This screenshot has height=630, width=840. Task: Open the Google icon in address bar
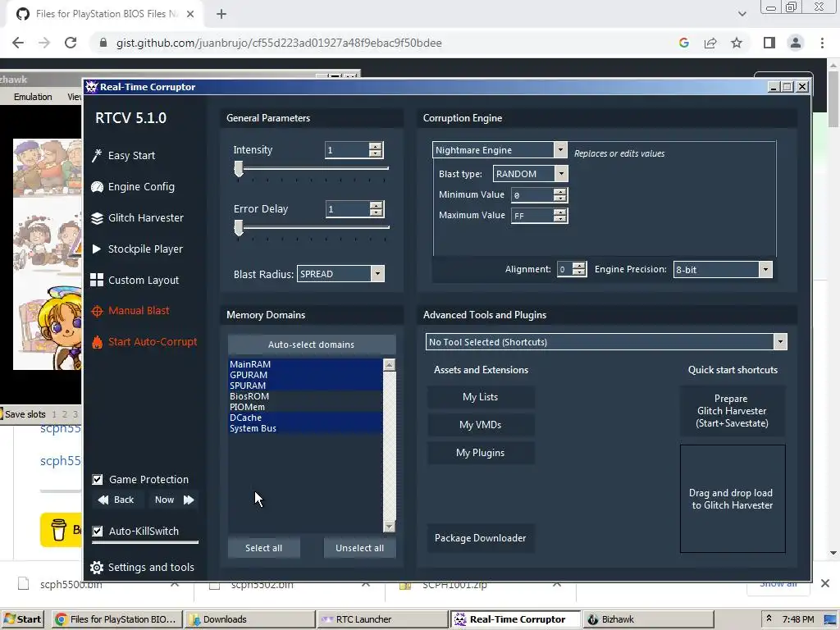coord(683,43)
